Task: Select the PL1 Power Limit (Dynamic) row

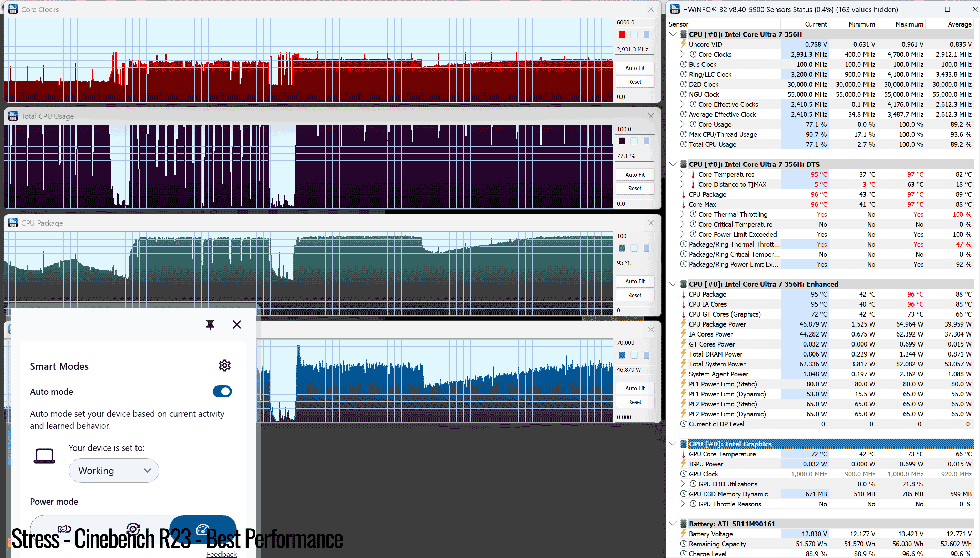Action: click(x=827, y=394)
